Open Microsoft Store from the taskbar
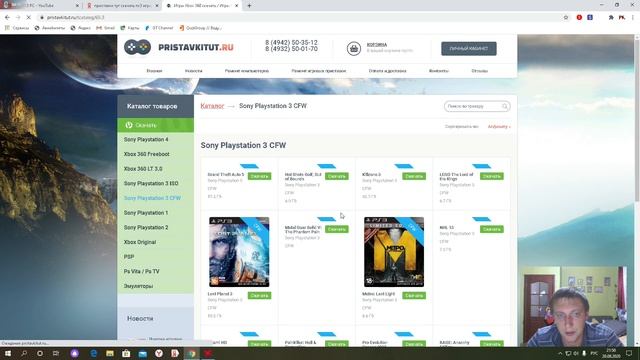640x360 pixels. (x=126, y=353)
